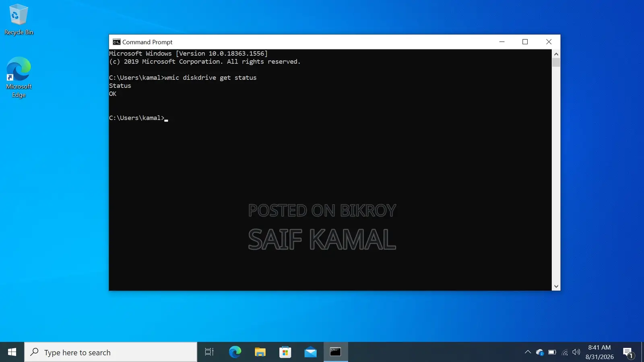The height and width of the screenshot is (362, 644).
Task: Open the Wi-Fi network tray icon
Action: (x=565, y=352)
